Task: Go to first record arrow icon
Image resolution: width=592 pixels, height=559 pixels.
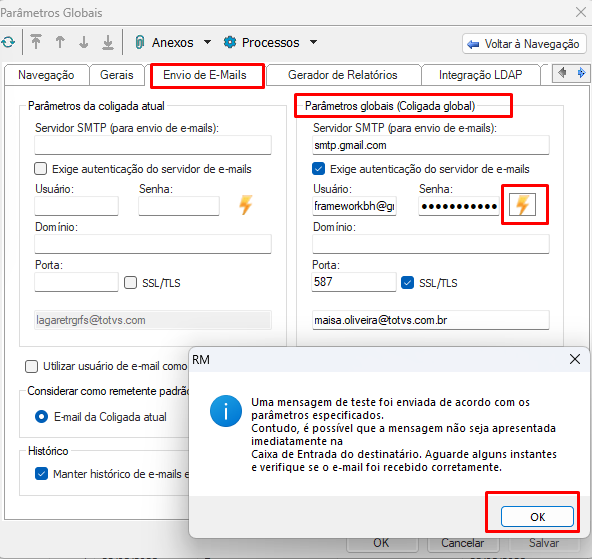Action: click(36, 42)
